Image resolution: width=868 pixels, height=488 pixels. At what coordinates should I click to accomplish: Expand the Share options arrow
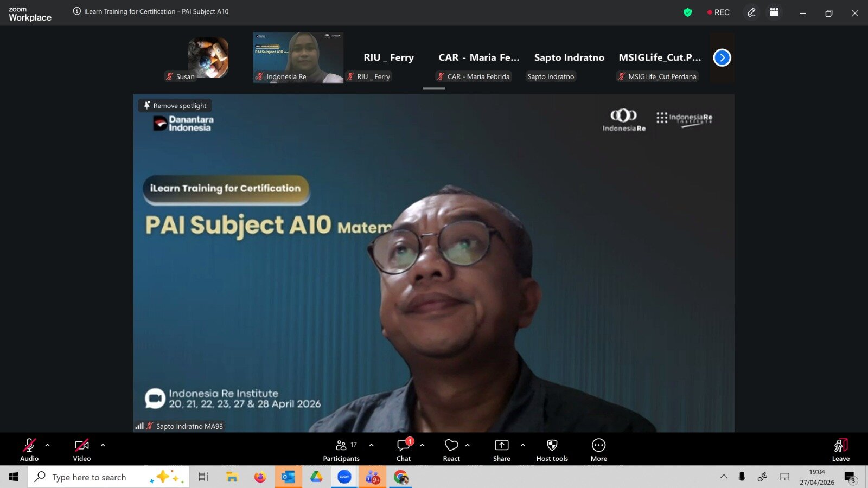pos(523,445)
